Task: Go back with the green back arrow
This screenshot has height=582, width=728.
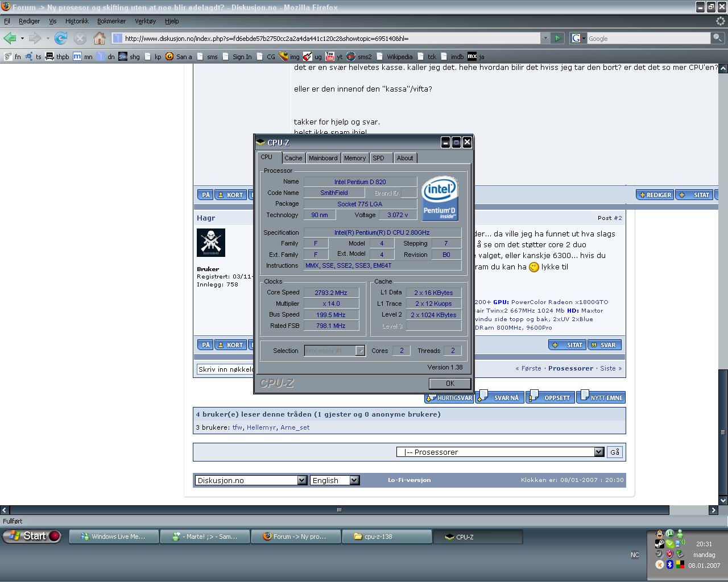Action: 10,38
